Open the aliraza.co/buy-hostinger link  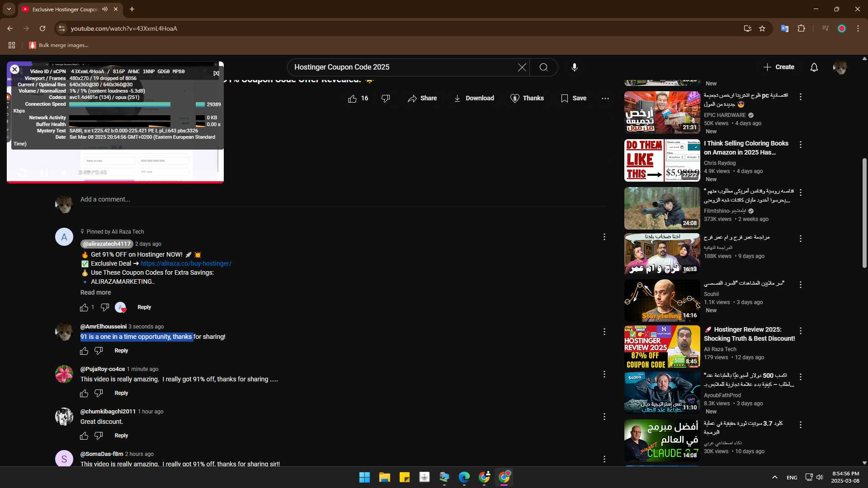point(186,264)
